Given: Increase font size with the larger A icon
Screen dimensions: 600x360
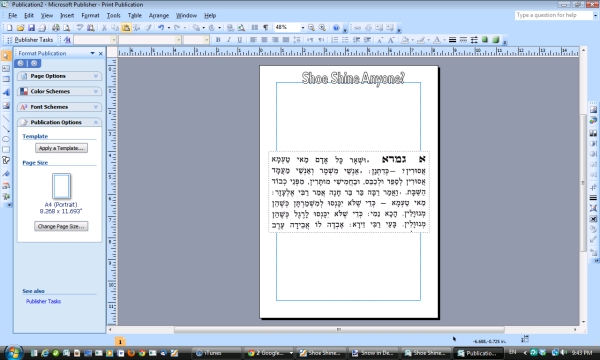Looking at the screenshot, I should coord(391,40).
